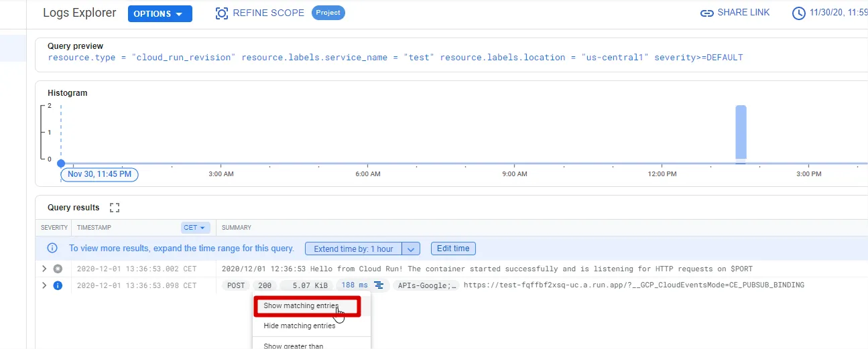The width and height of the screenshot is (868, 349).
Task: Click the default severity icon of first log
Action: [x=58, y=269]
